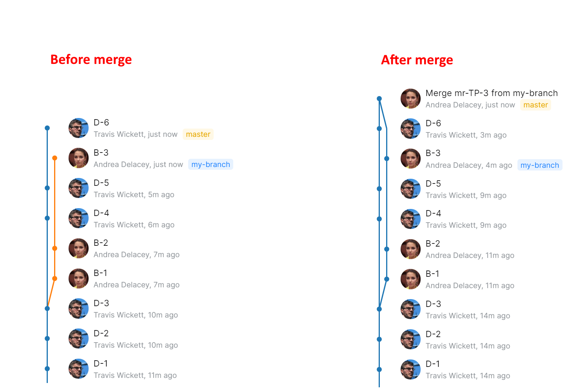588x392 pixels.
Task: Select the my-branch tag in After merge
Action: click(540, 165)
